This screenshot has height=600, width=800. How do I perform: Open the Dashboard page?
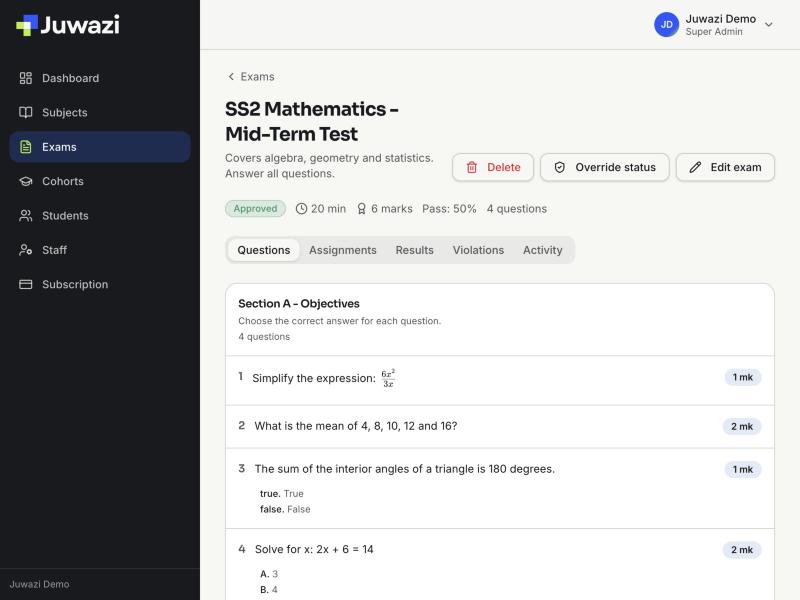pyautogui.click(x=100, y=78)
